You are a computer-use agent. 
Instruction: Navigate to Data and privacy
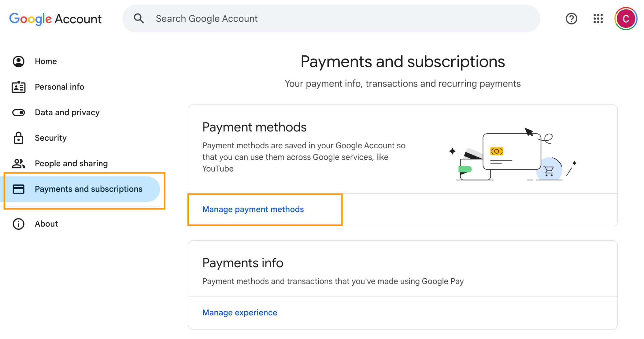[x=67, y=112]
